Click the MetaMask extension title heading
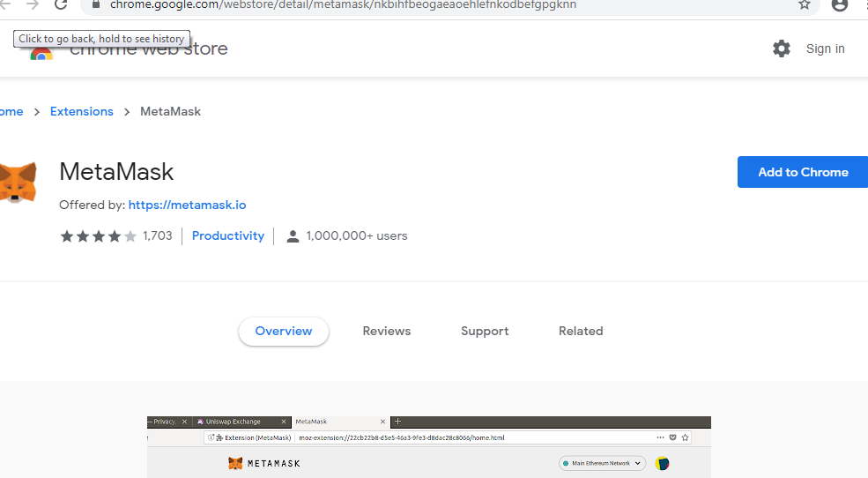The width and height of the screenshot is (868, 478). (116, 172)
